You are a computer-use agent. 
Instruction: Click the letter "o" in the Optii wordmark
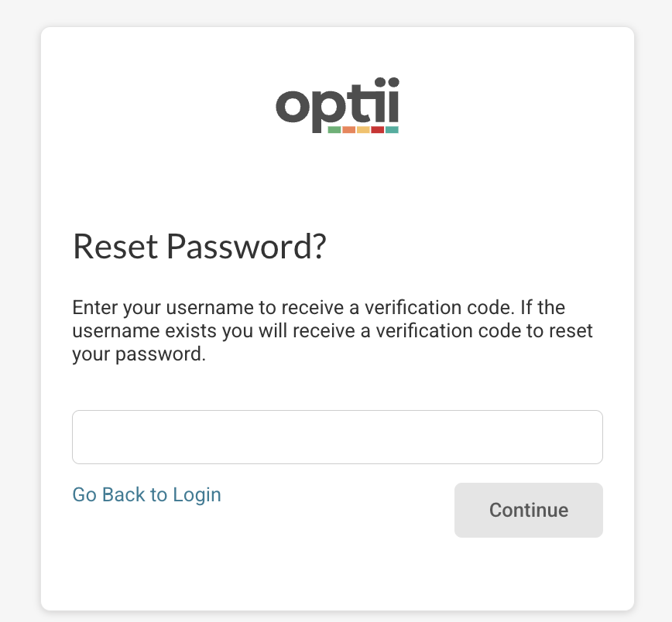point(293,106)
